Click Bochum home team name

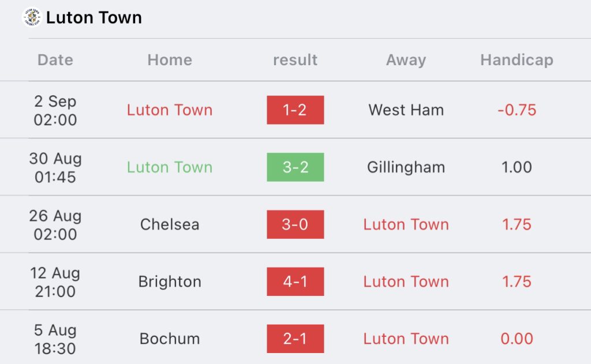click(x=170, y=339)
